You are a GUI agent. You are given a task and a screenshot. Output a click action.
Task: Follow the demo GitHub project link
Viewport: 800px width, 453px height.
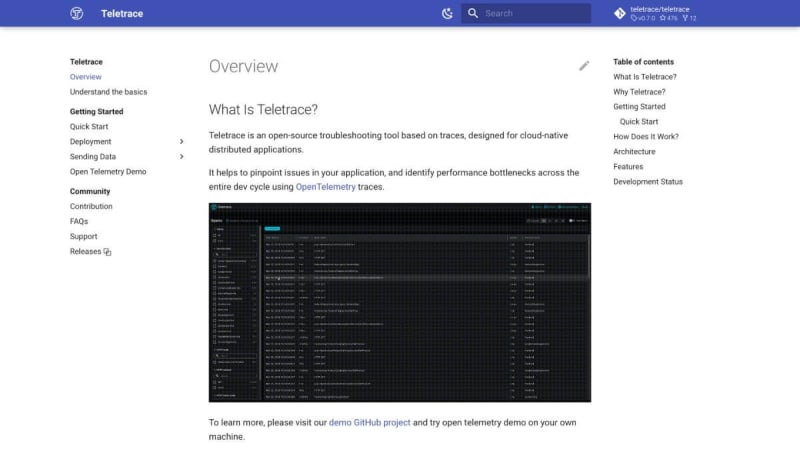(x=369, y=422)
